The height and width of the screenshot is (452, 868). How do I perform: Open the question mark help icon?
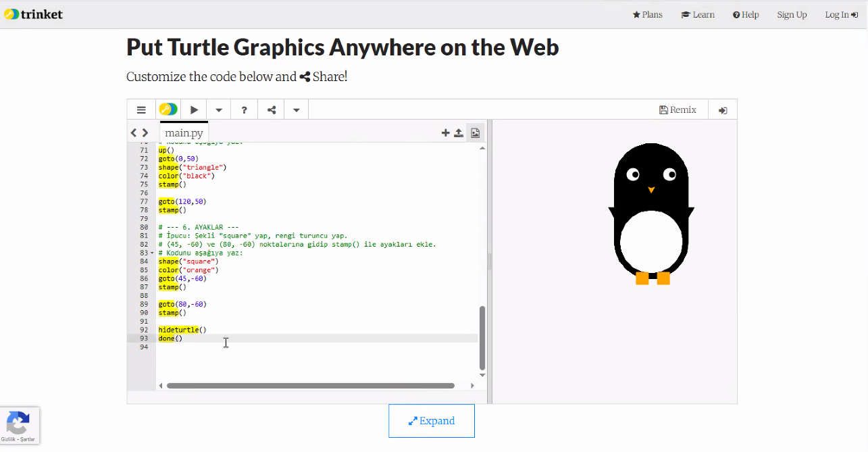tap(245, 109)
